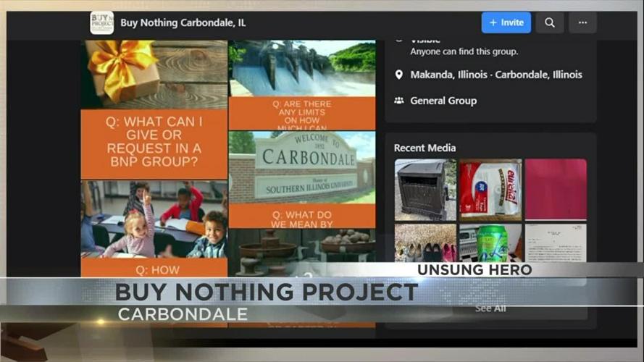Click 'Q: What can I give or request' tile
The height and width of the screenshot is (362, 644).
pos(154,144)
